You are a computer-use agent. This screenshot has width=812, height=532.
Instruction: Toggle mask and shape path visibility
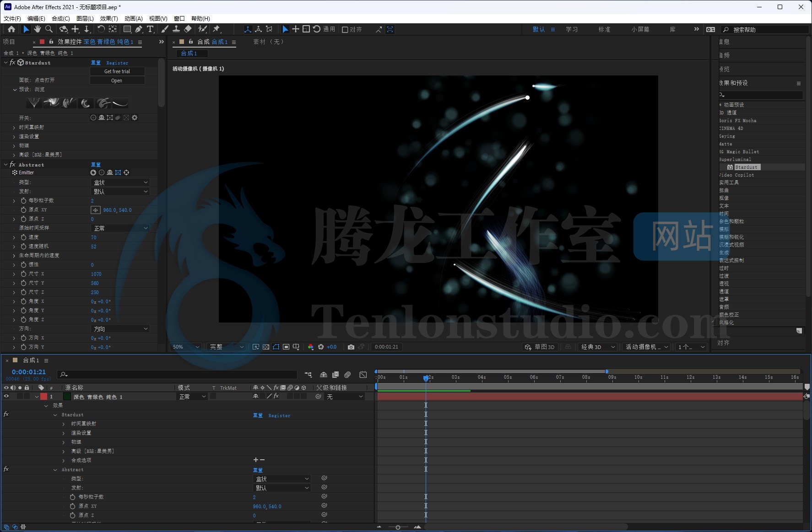[x=276, y=347]
